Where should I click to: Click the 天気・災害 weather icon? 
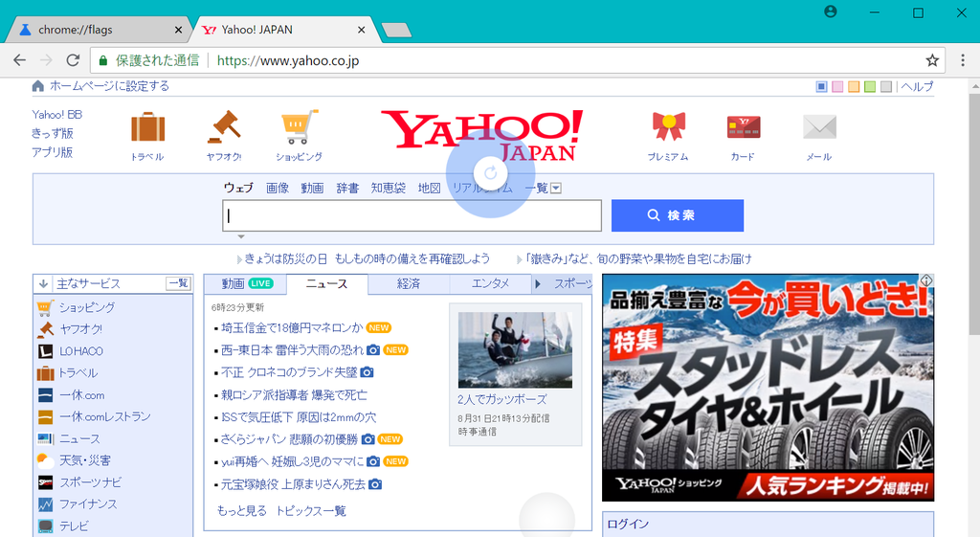coord(45,460)
